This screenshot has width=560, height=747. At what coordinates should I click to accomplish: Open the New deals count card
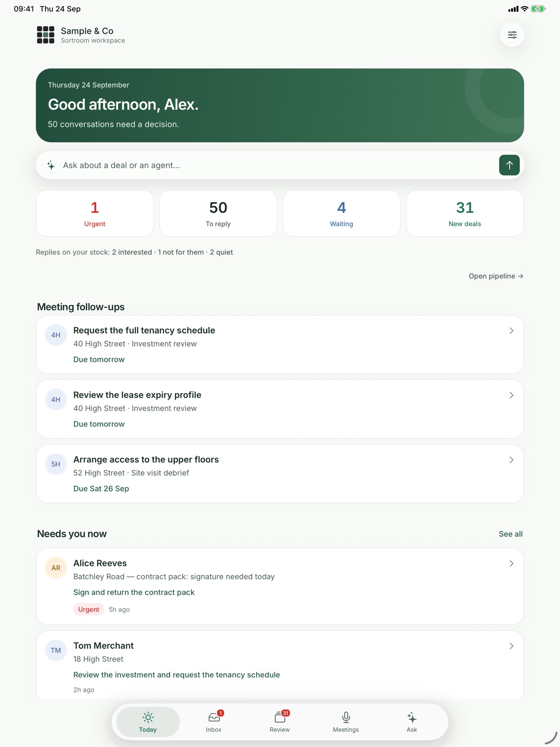tap(465, 213)
